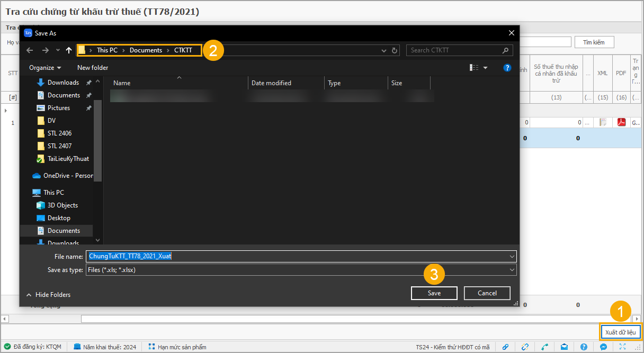Open the XML document icon in row 1
The image size is (644, 353).
[603, 122]
